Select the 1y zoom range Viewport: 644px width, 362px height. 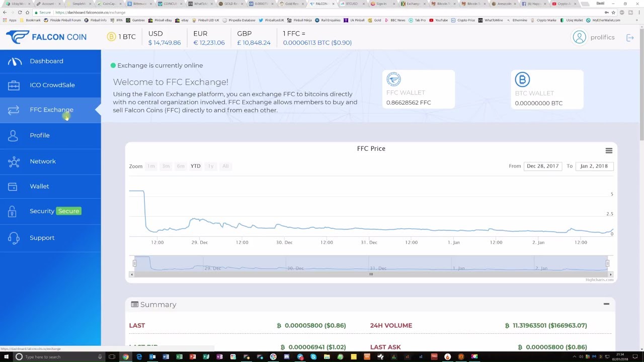[x=211, y=166]
